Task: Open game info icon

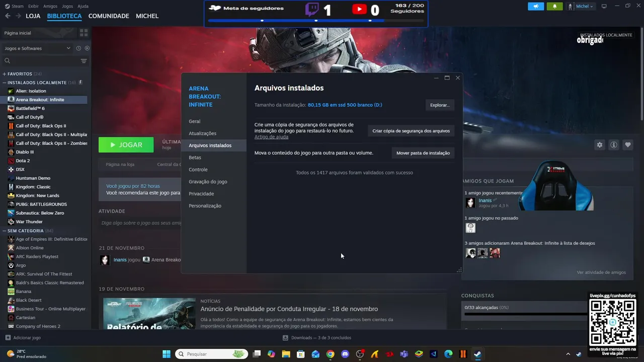Action: coord(613,145)
